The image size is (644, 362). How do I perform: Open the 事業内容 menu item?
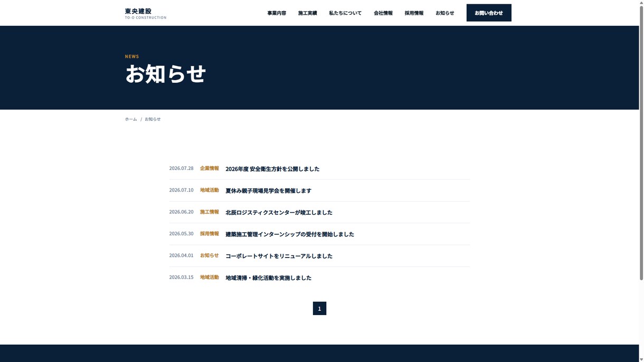[x=277, y=13]
